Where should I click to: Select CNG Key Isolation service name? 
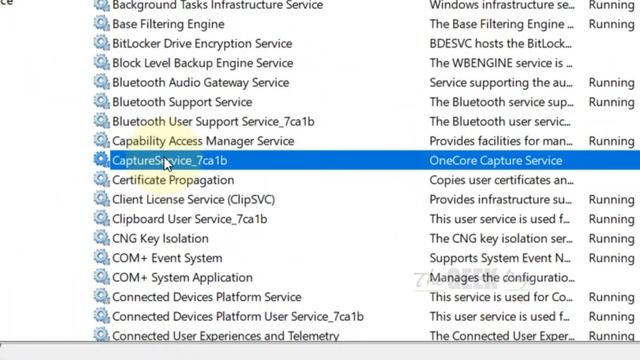(160, 239)
